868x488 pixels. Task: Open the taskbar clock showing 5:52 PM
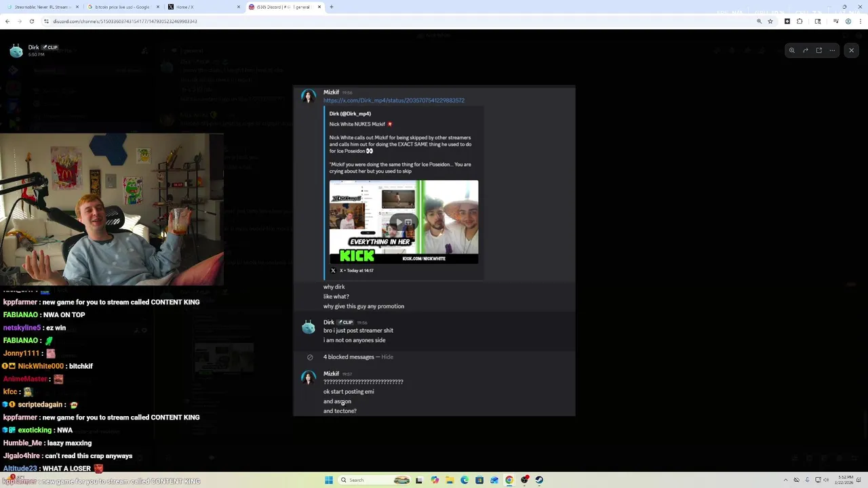pos(845,480)
